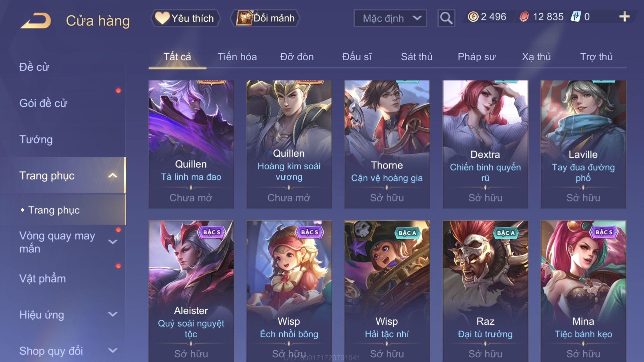Open the Mặc định sort dropdown
The image size is (644, 362).
click(x=390, y=18)
